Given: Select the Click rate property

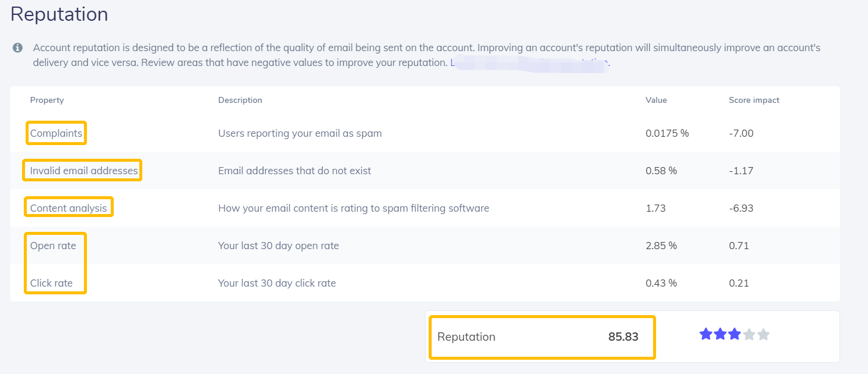Looking at the screenshot, I should tap(51, 283).
